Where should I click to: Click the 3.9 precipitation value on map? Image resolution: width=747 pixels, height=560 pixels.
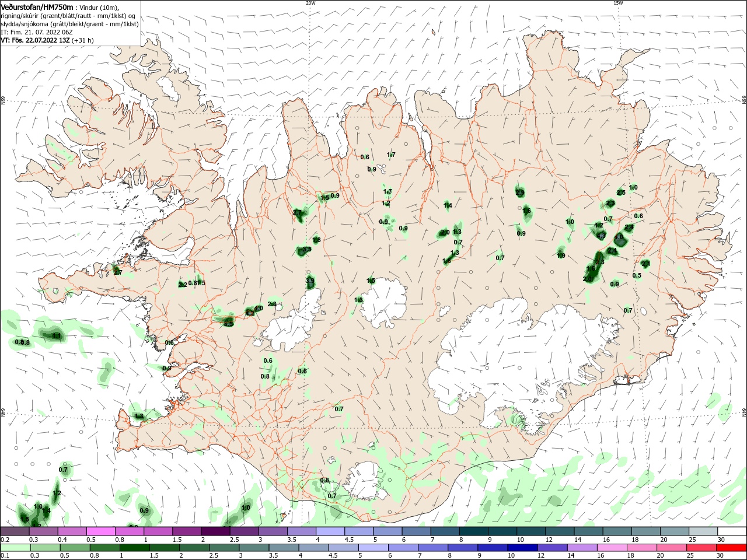310,281
